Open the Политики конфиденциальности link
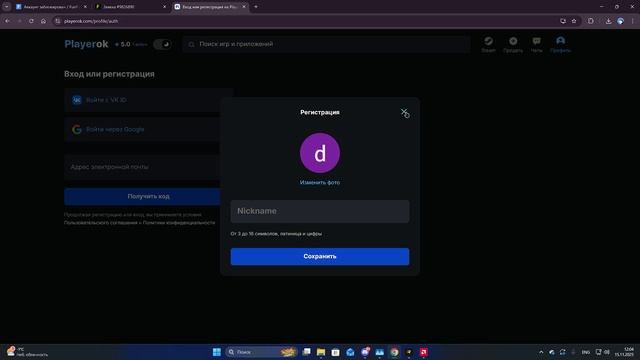The image size is (640, 360). coord(179,223)
